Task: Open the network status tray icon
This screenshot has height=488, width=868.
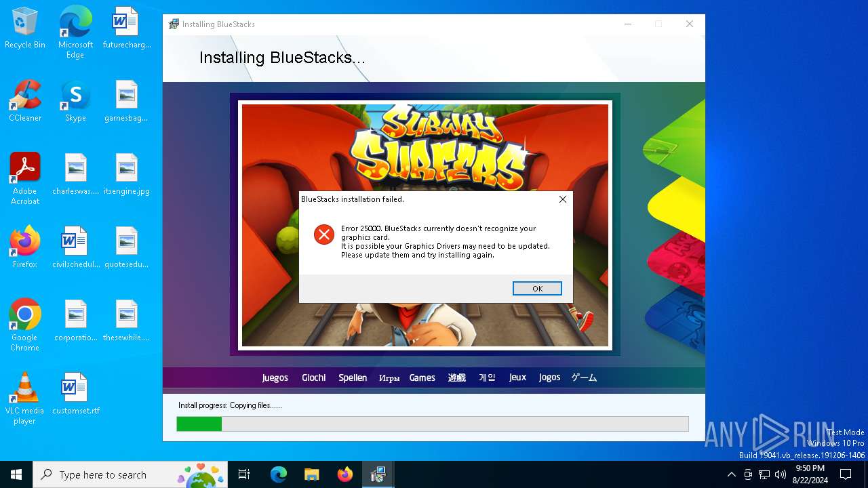Action: [x=764, y=474]
